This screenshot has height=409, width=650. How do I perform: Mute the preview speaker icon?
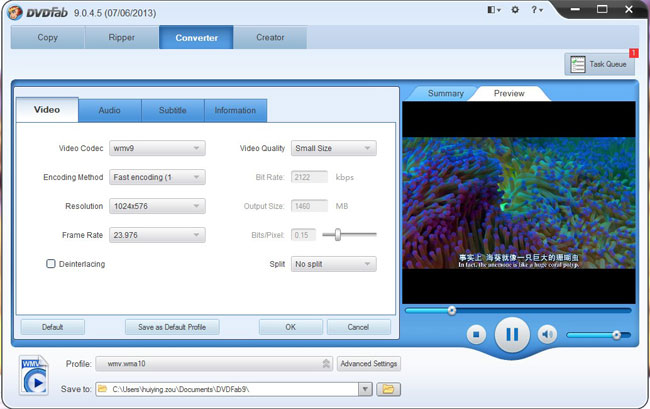click(x=547, y=334)
